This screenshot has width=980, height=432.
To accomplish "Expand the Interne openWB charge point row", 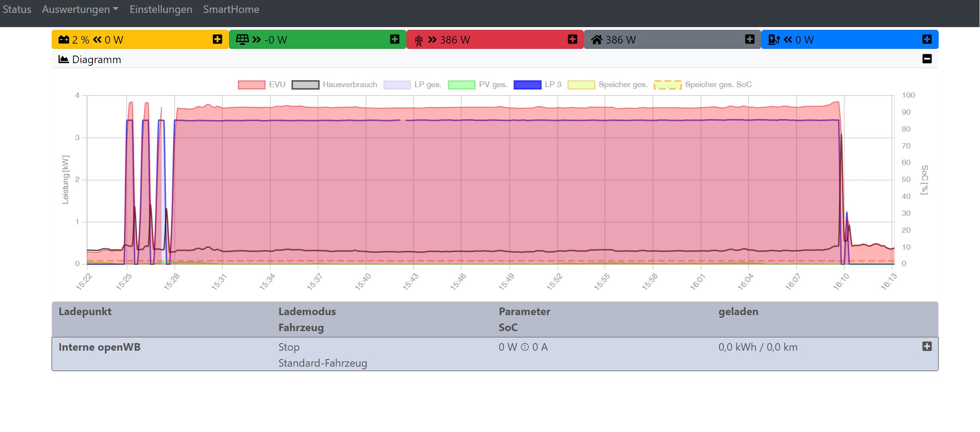I will point(927,346).
